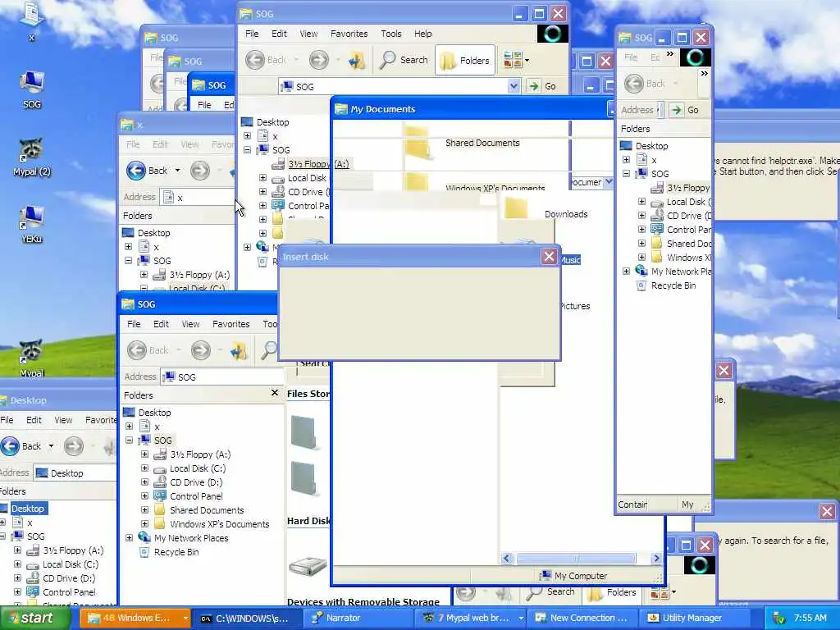Open New Connection taskbar button
The image size is (840, 630).
(x=582, y=618)
